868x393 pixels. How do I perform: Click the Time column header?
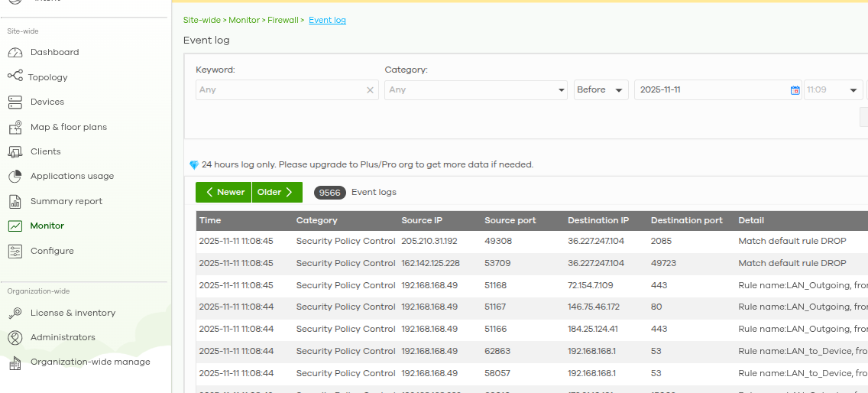click(210, 221)
